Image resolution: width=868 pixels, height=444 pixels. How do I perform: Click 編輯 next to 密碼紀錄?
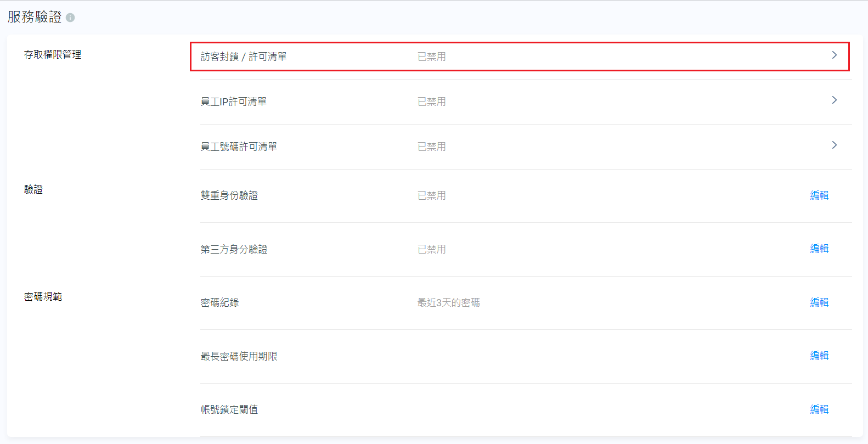coord(819,302)
